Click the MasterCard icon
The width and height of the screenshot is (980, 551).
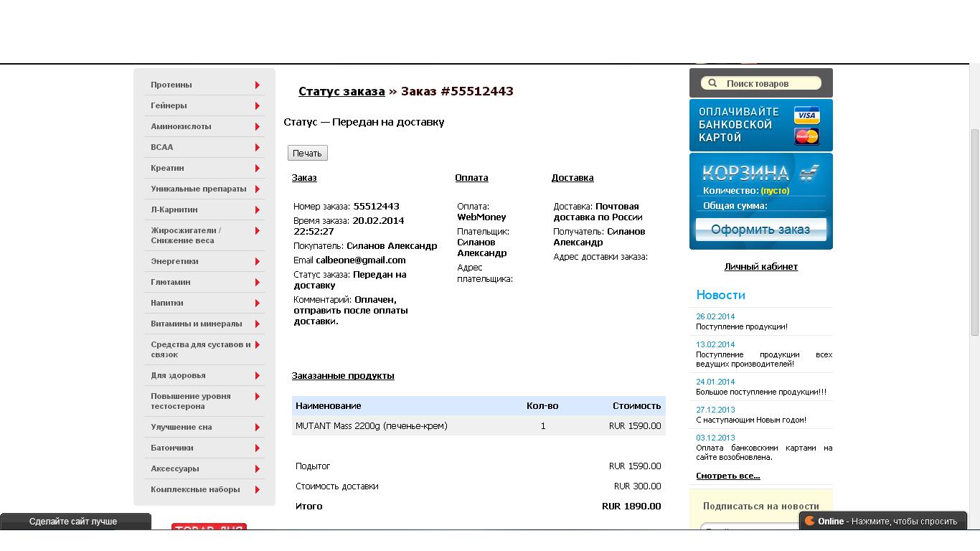(x=806, y=136)
